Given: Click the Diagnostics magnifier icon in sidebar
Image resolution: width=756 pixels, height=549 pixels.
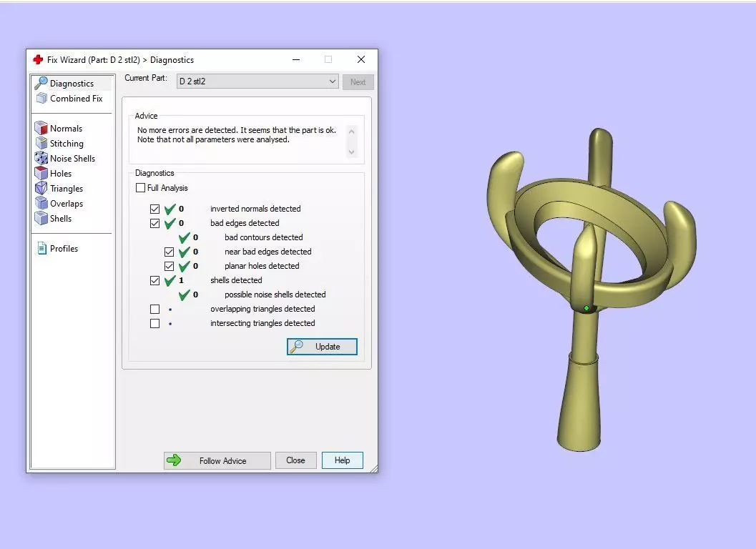Looking at the screenshot, I should coord(41,83).
